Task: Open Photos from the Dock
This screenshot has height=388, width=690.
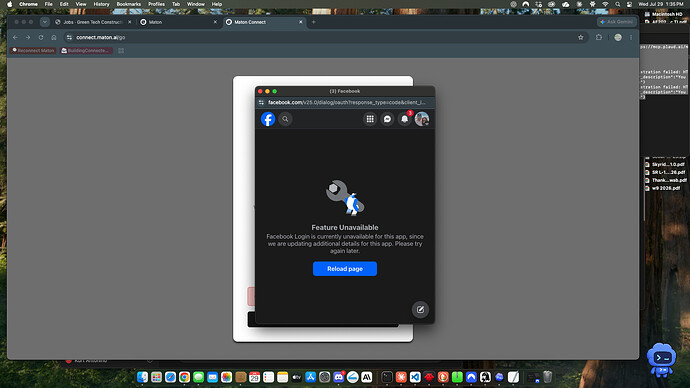Action: (226, 377)
